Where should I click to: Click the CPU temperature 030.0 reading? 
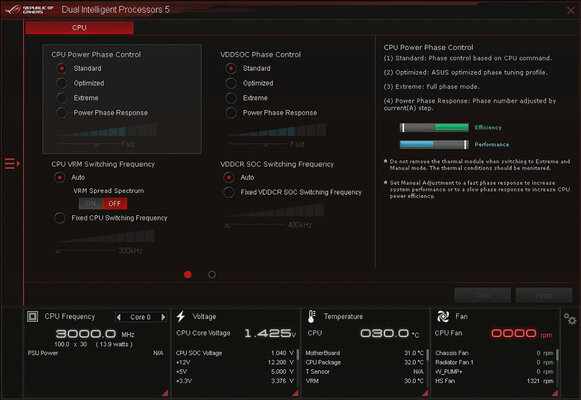389,333
